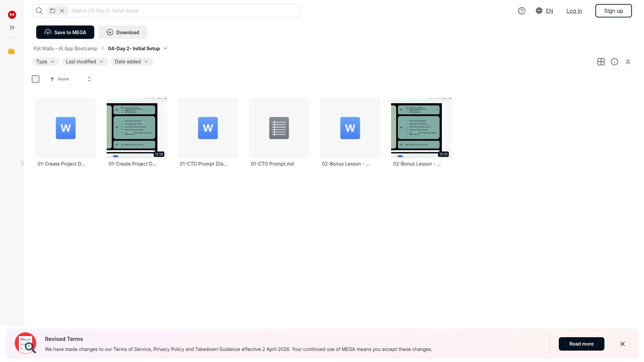The image size is (644, 362).
Task: Expand the Date added filter dropdown
Action: point(131,62)
